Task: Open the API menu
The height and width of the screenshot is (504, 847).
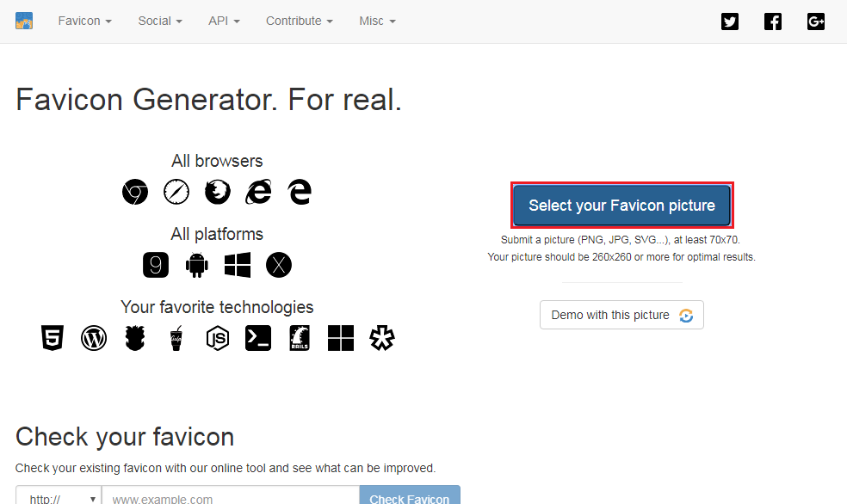Action: (x=224, y=21)
